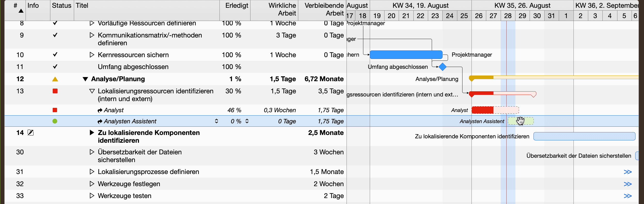Image resolution: width=644 pixels, height=204 pixels.
Task: Expand "Zu lokalisierende Komponenten identifizieren" disclosure triangle
Action: point(92,133)
